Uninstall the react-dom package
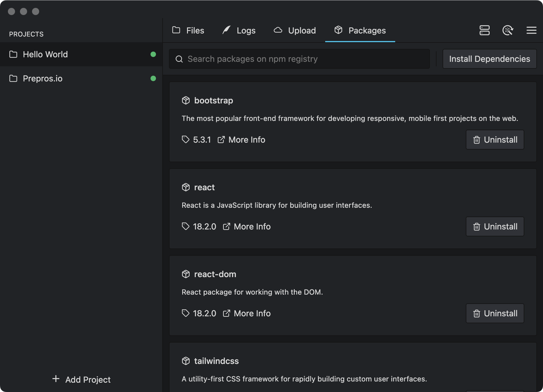The width and height of the screenshot is (543, 392). pos(495,313)
